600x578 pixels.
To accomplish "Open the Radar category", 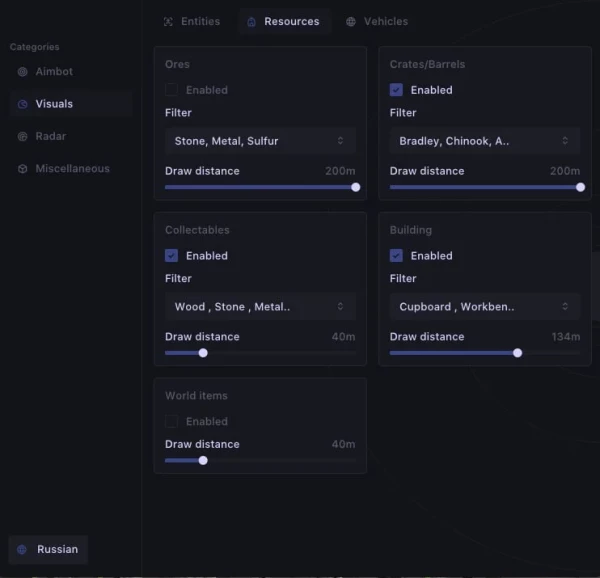I will coord(50,136).
